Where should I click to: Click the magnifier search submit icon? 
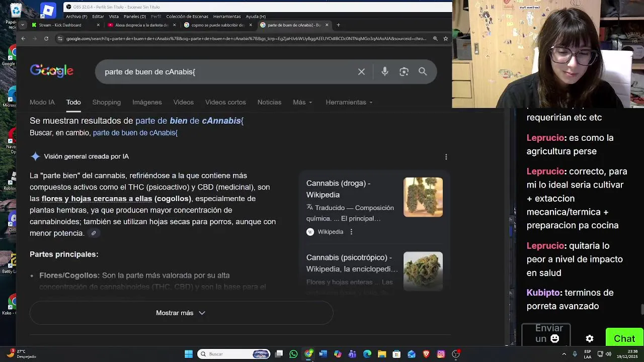pyautogui.click(x=423, y=72)
